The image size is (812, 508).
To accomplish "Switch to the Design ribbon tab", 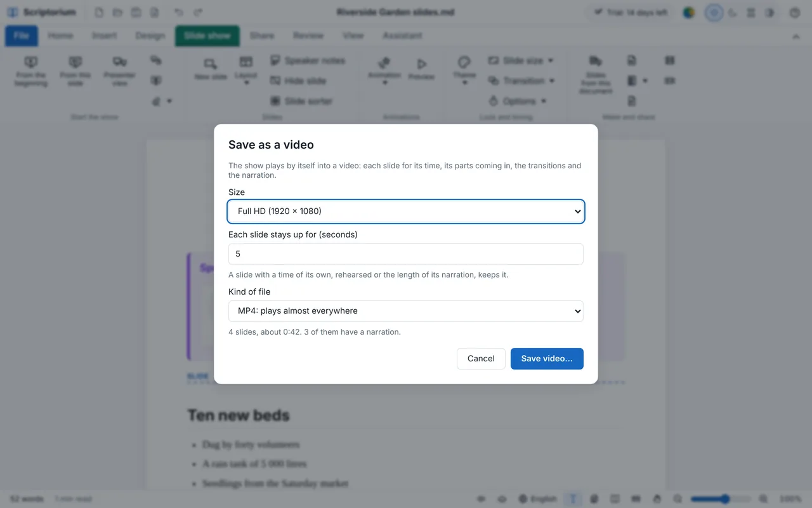I will pyautogui.click(x=150, y=36).
